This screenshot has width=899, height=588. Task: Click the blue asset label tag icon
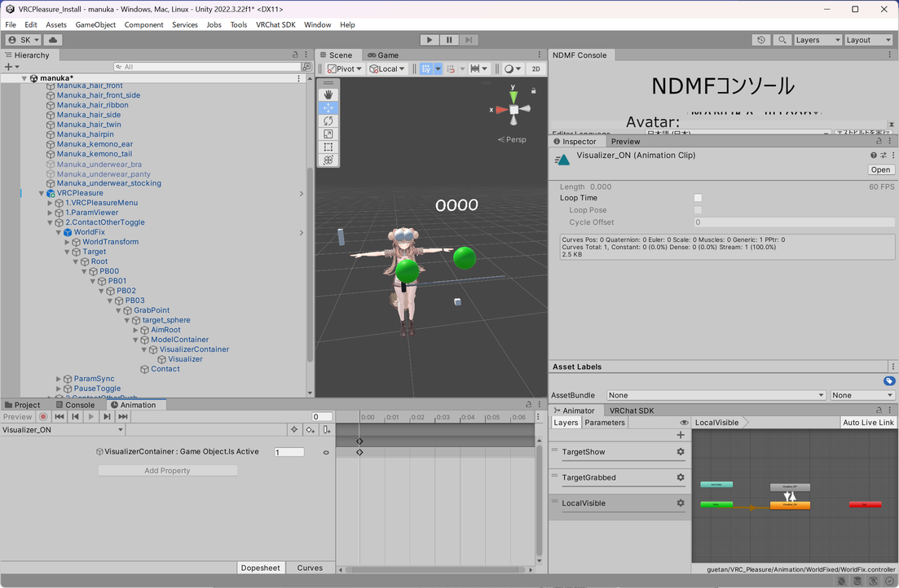tap(889, 381)
